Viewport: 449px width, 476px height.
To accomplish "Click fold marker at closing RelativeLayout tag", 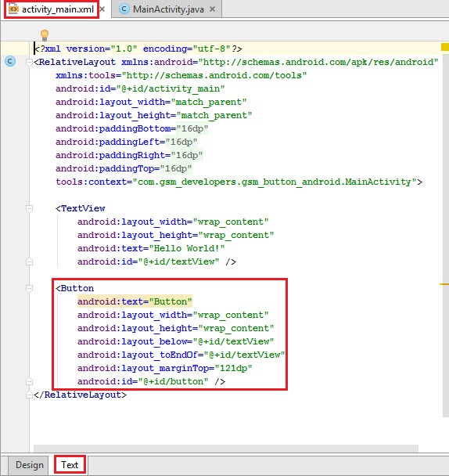I will pos(29,395).
